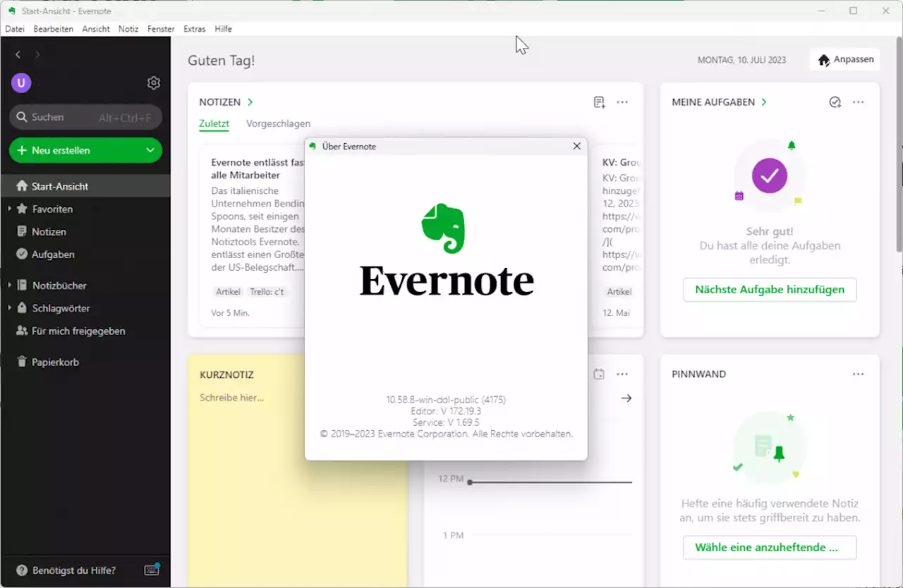Expand the Schlagwörter tree item

point(9,308)
